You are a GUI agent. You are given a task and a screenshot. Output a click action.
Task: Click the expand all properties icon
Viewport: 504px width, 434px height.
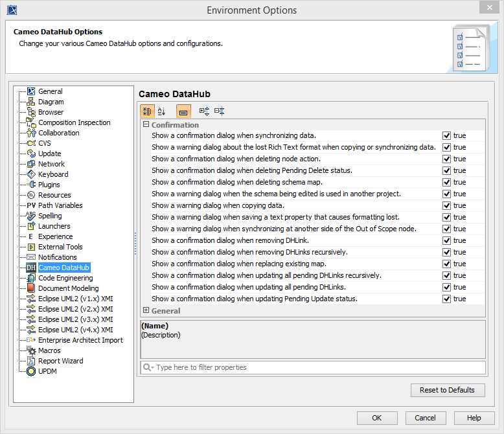tap(204, 111)
